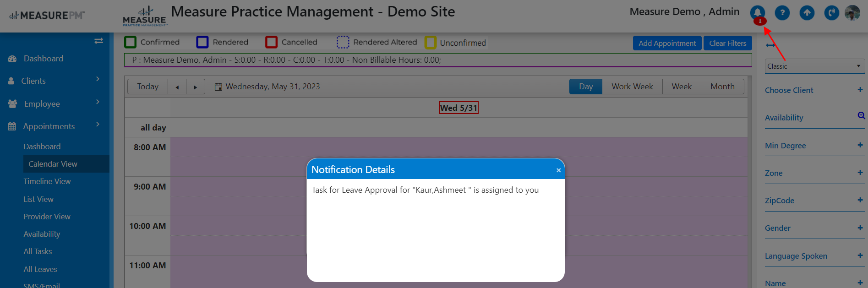Click Add Appointment button
The height and width of the screenshot is (288, 868).
pos(667,43)
